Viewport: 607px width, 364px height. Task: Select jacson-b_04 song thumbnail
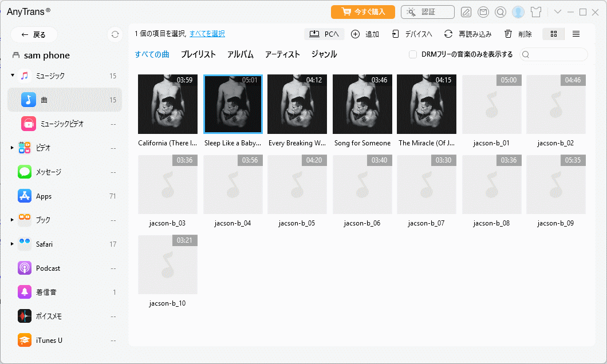233,184
